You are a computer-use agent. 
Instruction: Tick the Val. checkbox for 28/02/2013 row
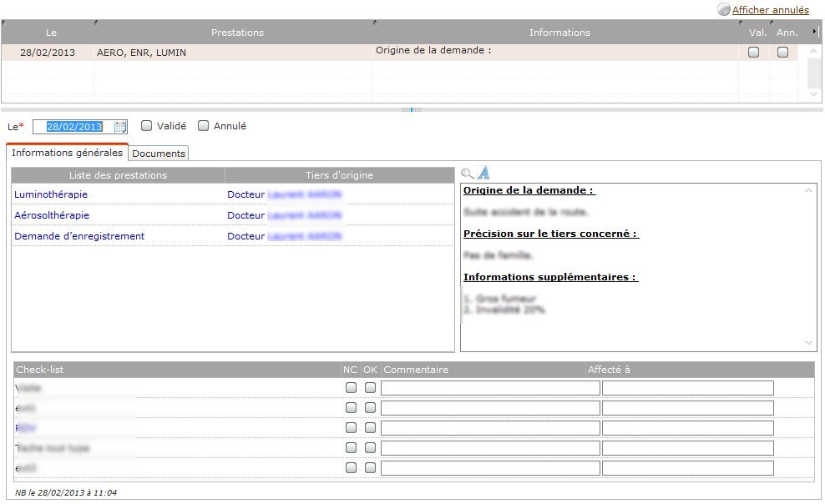[x=753, y=52]
